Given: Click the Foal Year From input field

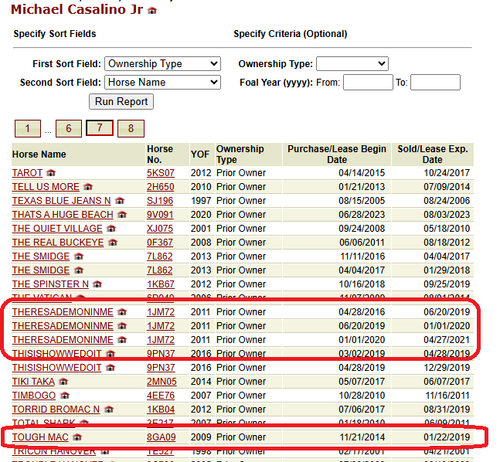Looking at the screenshot, I should tap(368, 82).
